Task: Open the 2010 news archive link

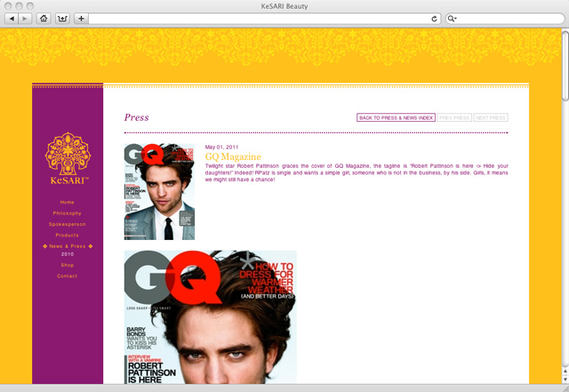Action: [68, 254]
